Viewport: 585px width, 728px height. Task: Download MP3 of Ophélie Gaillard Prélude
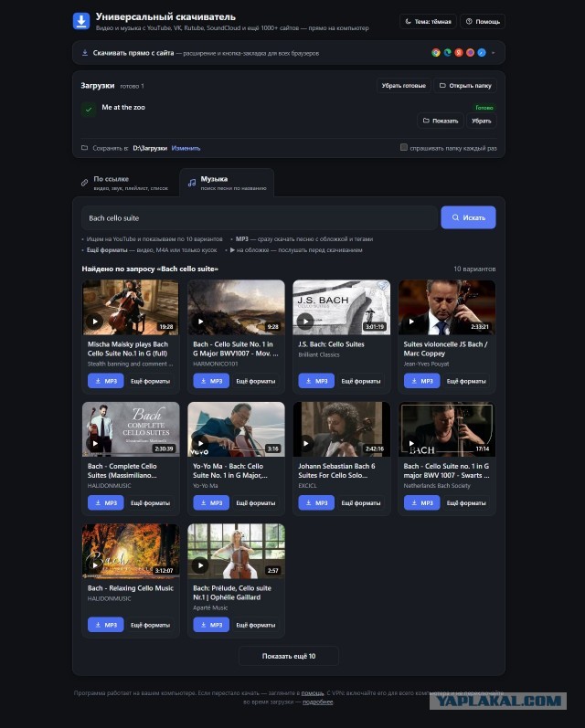(211, 625)
